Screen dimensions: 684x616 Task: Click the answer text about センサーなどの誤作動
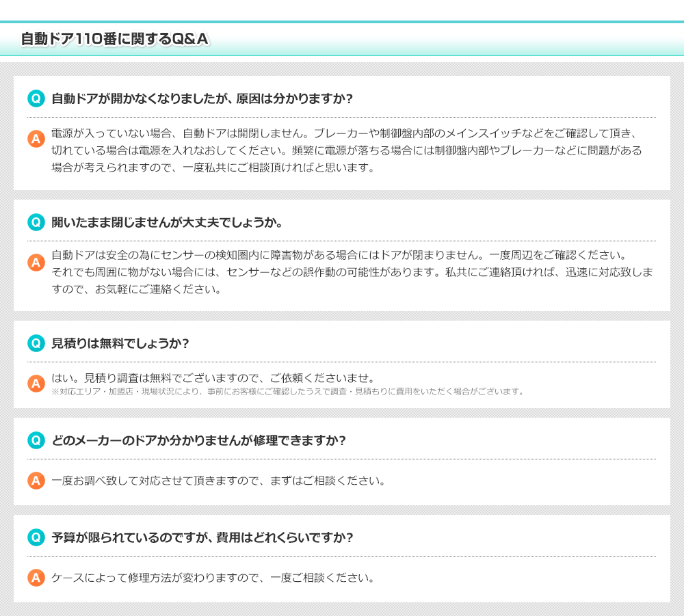click(x=352, y=272)
